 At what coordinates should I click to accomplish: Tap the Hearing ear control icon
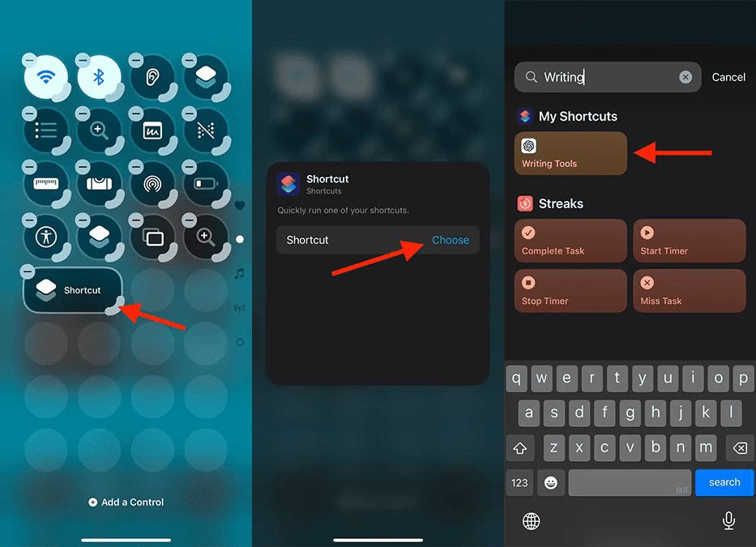coord(152,77)
